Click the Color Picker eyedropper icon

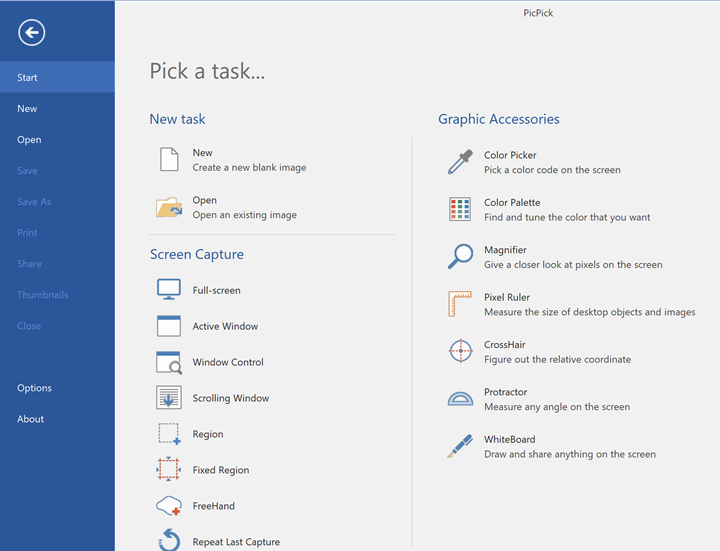point(460,162)
